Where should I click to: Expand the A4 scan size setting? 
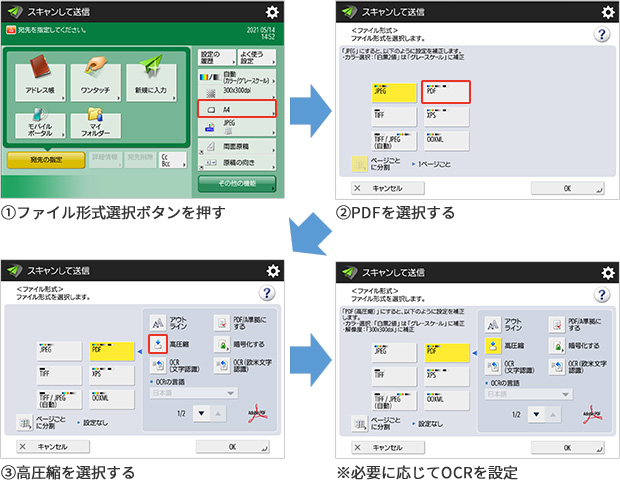(236, 107)
